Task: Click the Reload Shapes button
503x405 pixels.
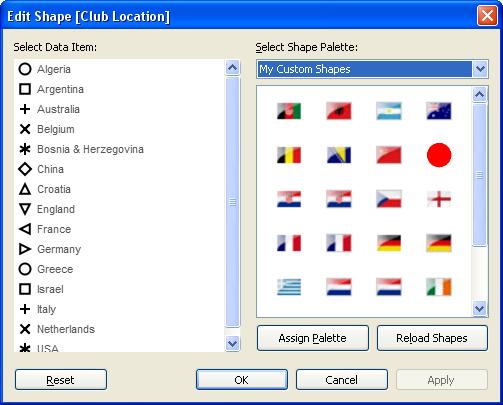Action: [x=432, y=338]
